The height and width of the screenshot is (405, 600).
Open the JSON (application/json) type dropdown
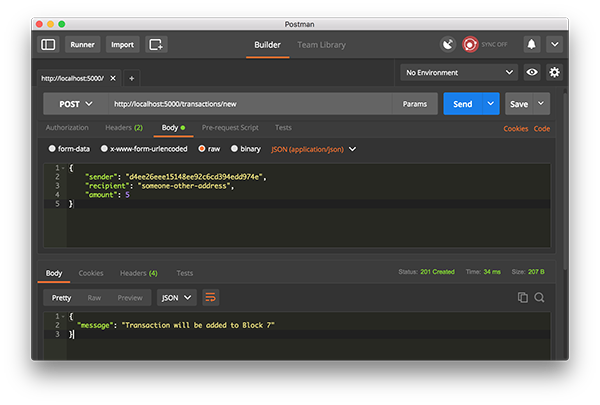pos(312,149)
